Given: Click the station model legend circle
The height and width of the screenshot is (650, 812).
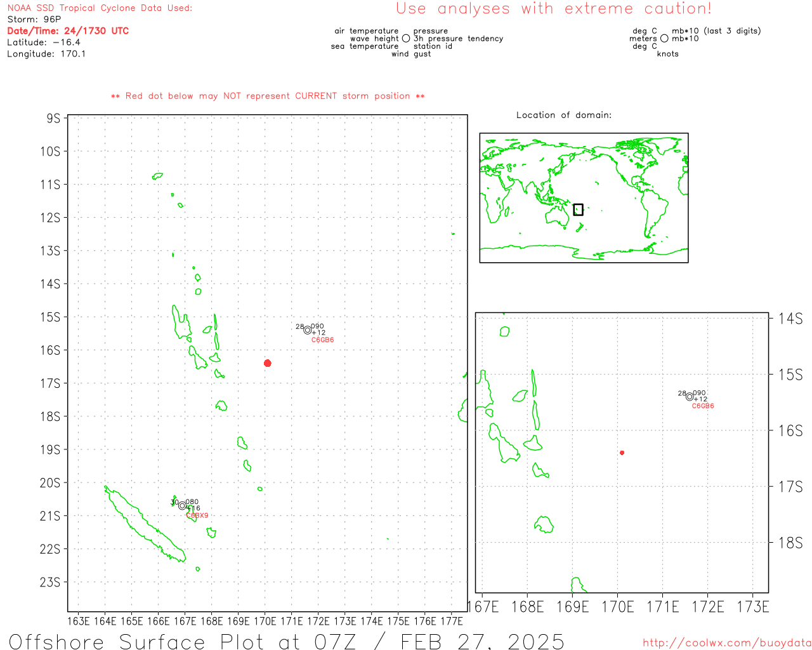Looking at the screenshot, I should (406, 38).
